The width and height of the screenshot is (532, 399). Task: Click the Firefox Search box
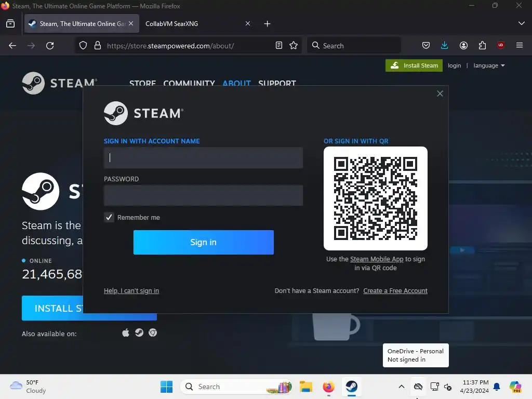pyautogui.click(x=354, y=46)
